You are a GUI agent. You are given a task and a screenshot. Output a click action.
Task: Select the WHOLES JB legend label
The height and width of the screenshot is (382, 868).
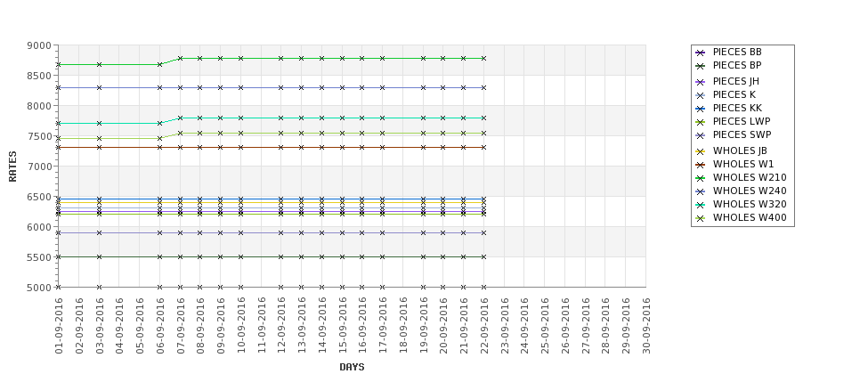740,150
